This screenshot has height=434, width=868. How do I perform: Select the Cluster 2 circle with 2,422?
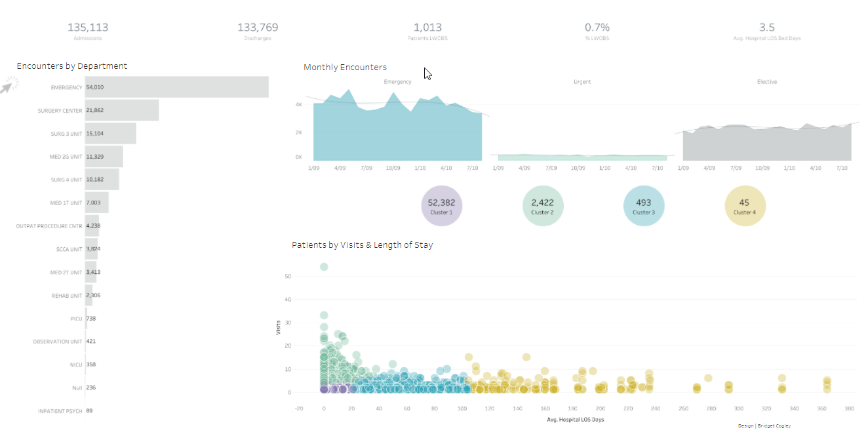543,206
